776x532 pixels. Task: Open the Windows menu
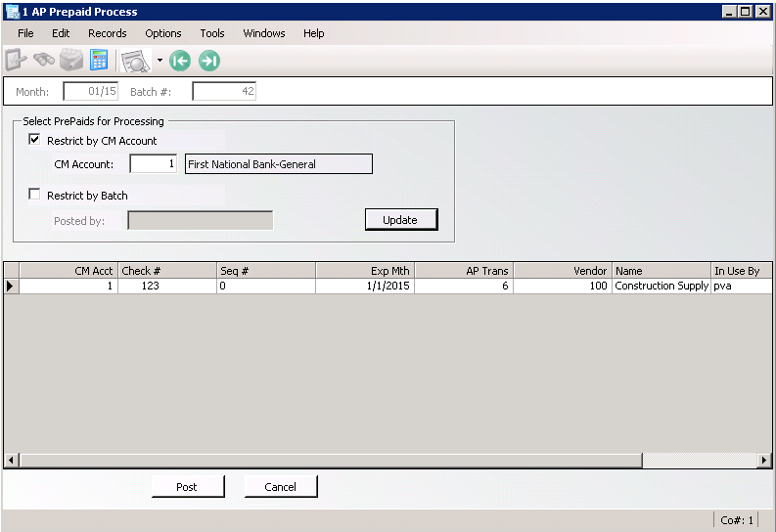coord(264,33)
